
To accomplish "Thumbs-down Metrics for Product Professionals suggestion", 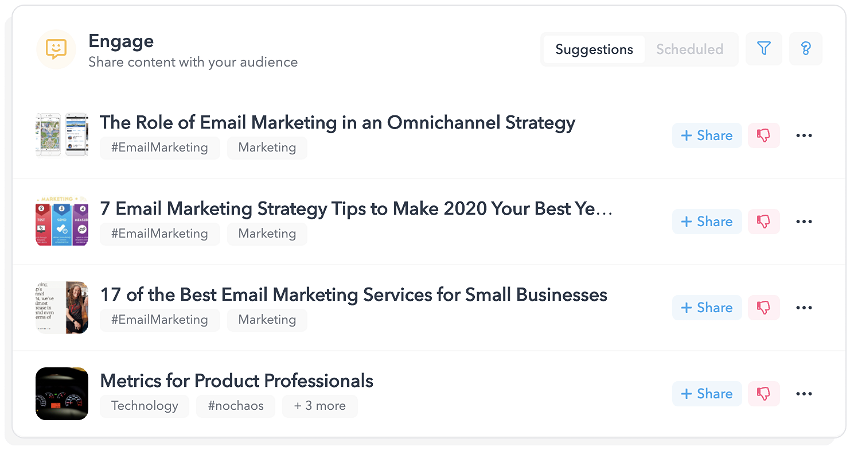I will tap(763, 394).
